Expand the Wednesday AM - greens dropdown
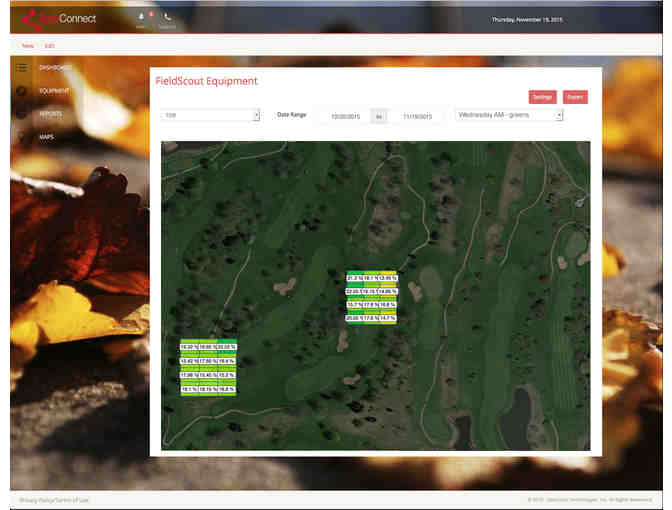This screenshot has height=510, width=672. click(x=509, y=115)
